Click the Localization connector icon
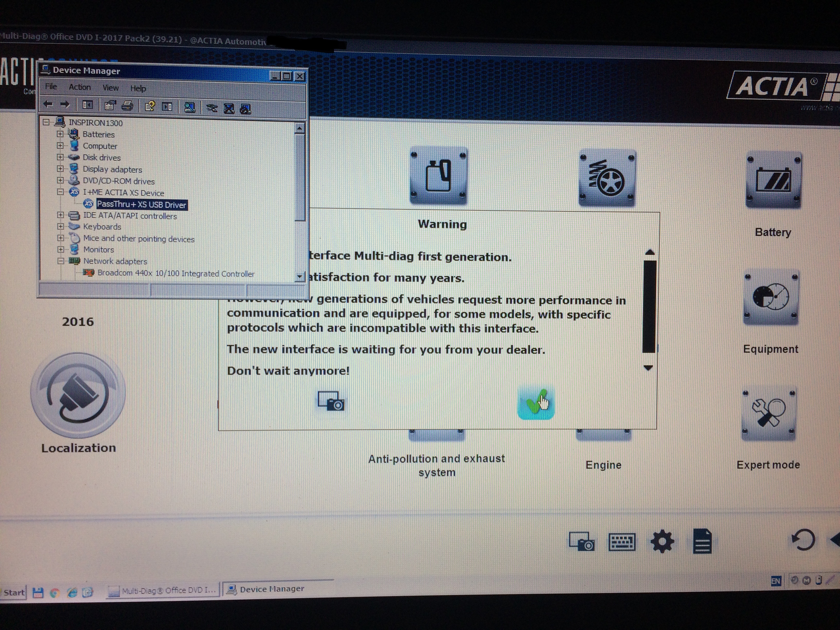The height and width of the screenshot is (630, 840). [78, 395]
